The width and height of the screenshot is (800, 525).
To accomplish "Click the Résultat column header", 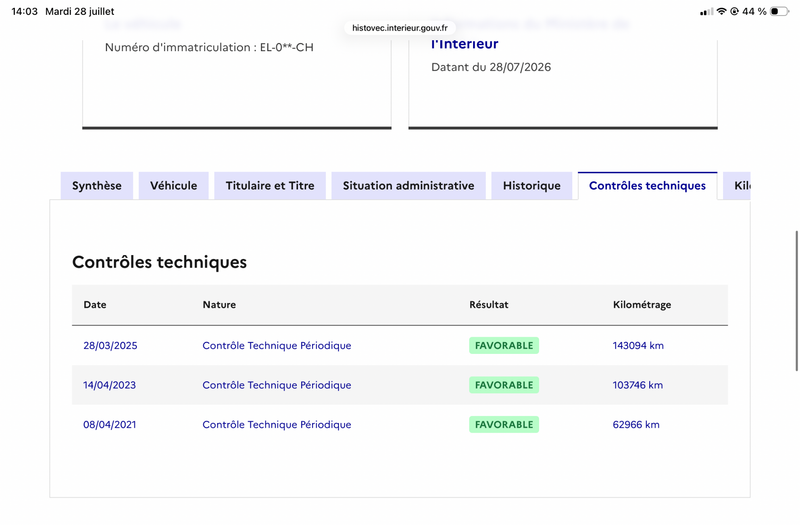I will point(489,305).
